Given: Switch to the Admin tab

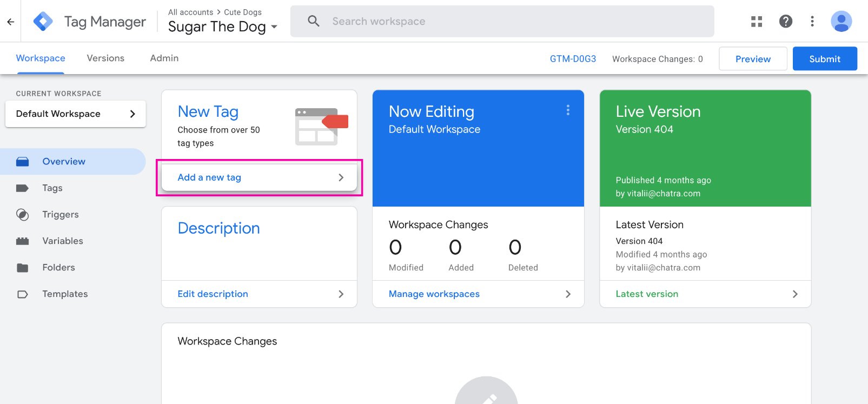Looking at the screenshot, I should coord(164,58).
